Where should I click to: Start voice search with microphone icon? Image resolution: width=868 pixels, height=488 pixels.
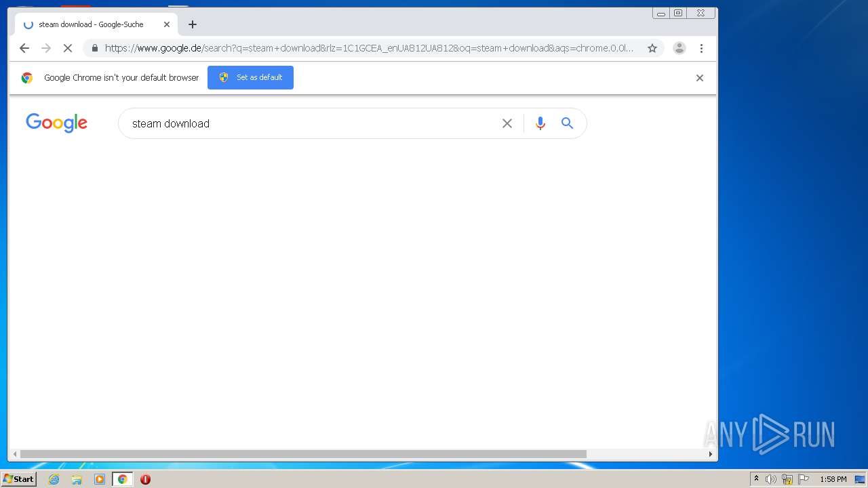(540, 123)
